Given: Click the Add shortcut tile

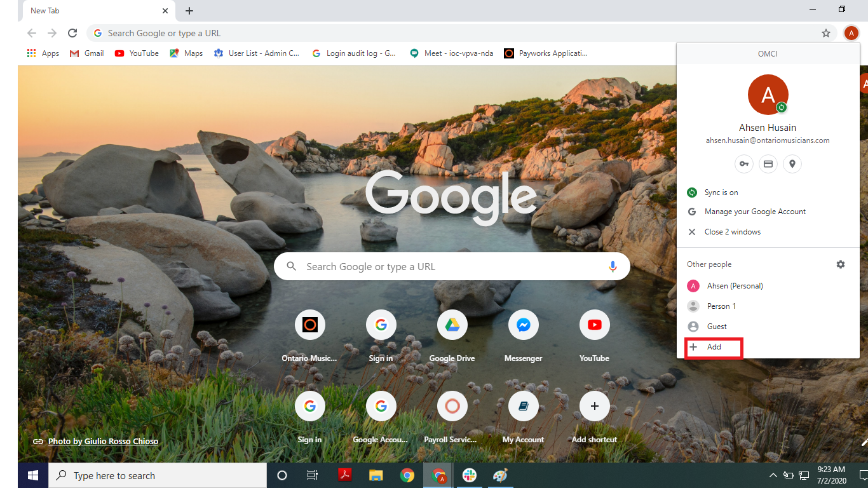Looking at the screenshot, I should pyautogui.click(x=594, y=417).
